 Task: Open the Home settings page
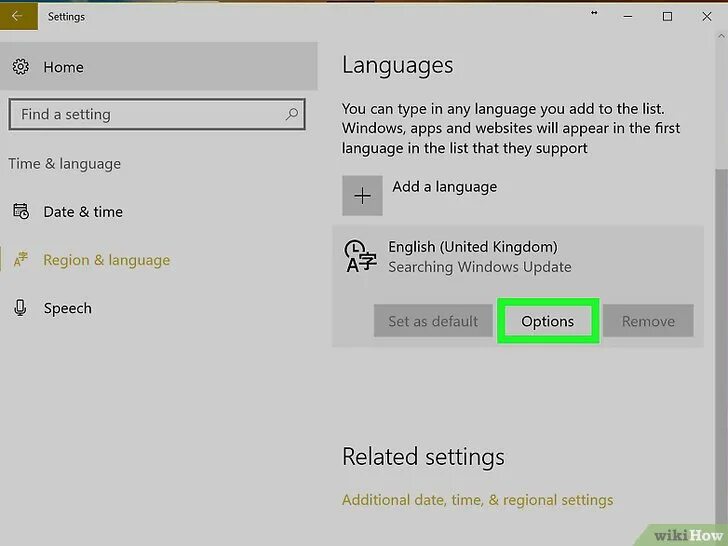pyautogui.click(x=159, y=67)
